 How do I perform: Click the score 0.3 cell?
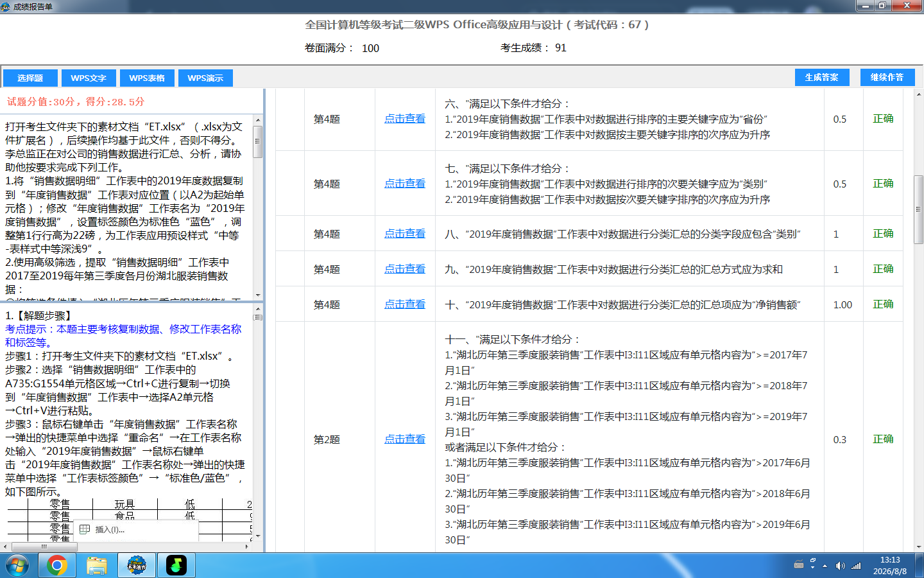pos(840,439)
